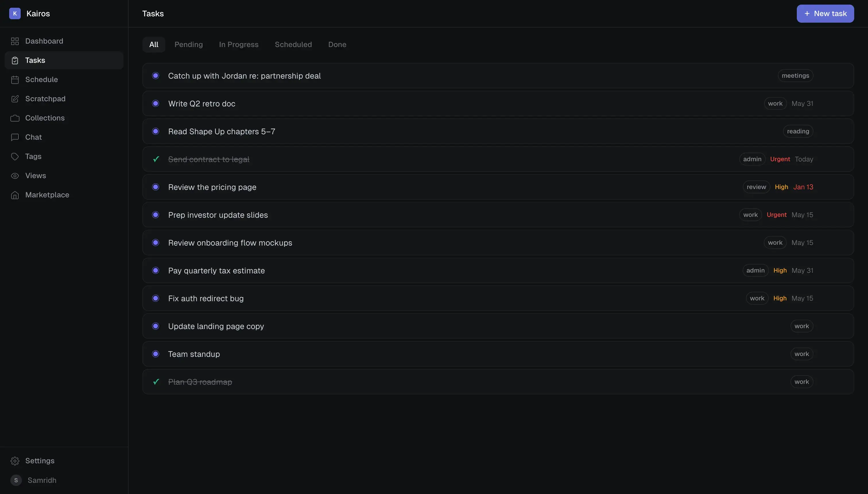Click 'Urgent' priority on Send contract task
868x494 pixels.
[780, 159]
